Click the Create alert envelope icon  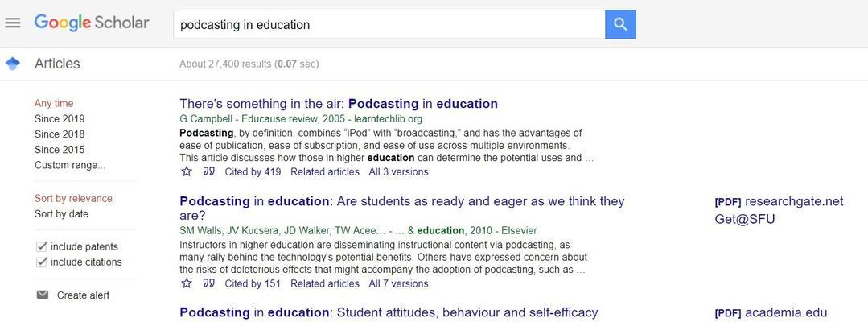[x=43, y=295]
